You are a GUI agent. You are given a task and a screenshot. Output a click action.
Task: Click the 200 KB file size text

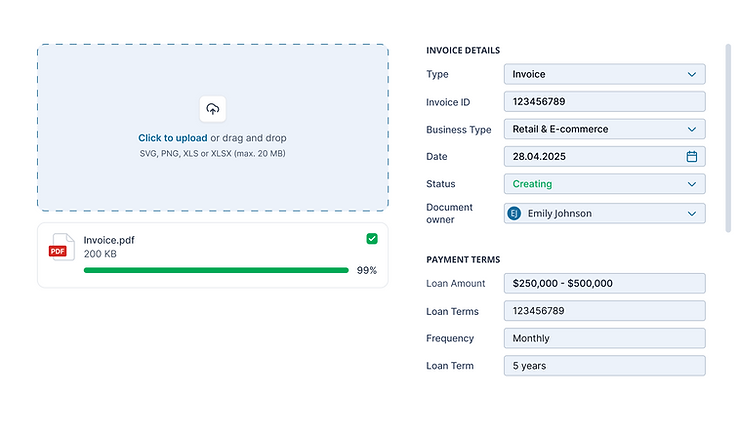[100, 254]
